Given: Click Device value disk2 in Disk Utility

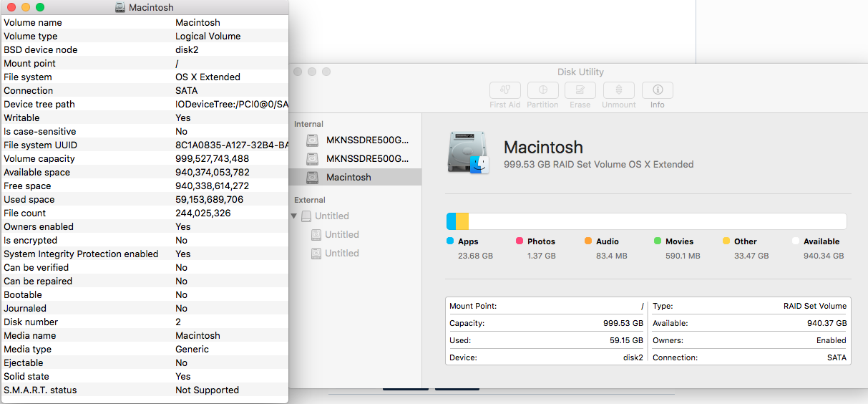Looking at the screenshot, I should 633,357.
